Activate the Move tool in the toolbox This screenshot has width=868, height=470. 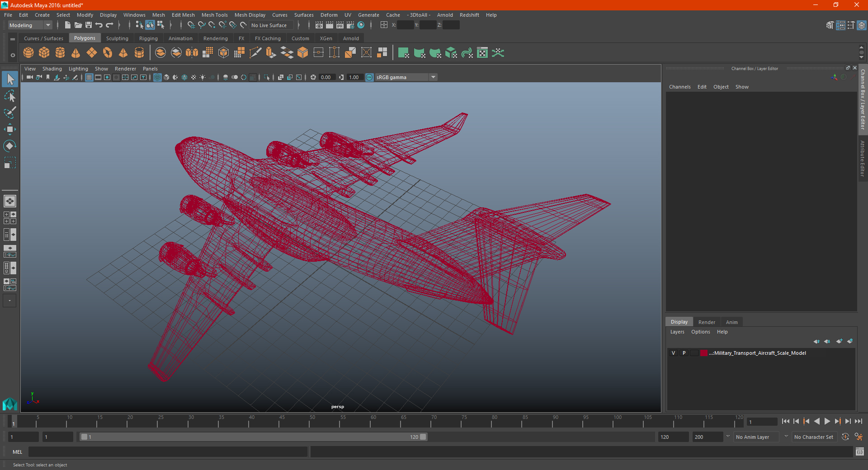10,129
